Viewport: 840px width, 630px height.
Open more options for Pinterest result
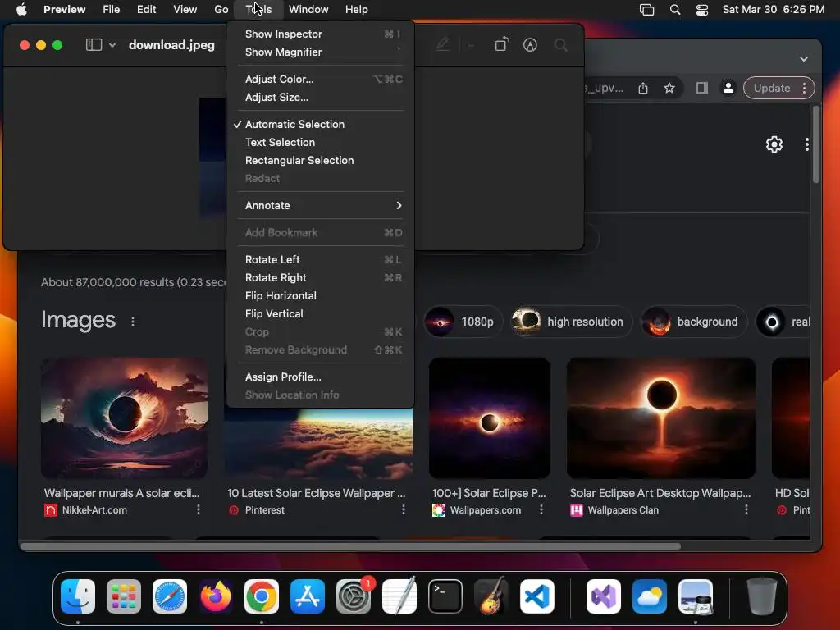pyautogui.click(x=404, y=509)
